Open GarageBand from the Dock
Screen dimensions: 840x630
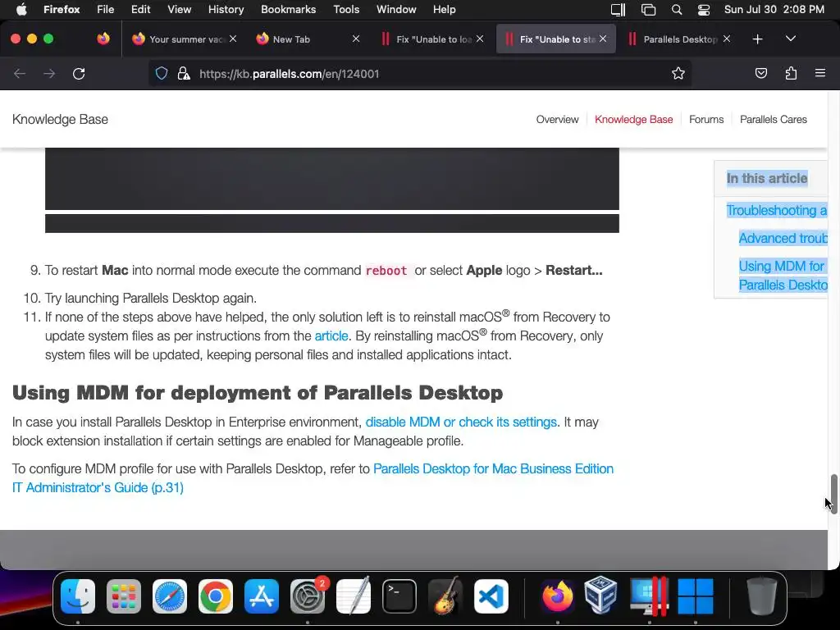[x=445, y=596]
